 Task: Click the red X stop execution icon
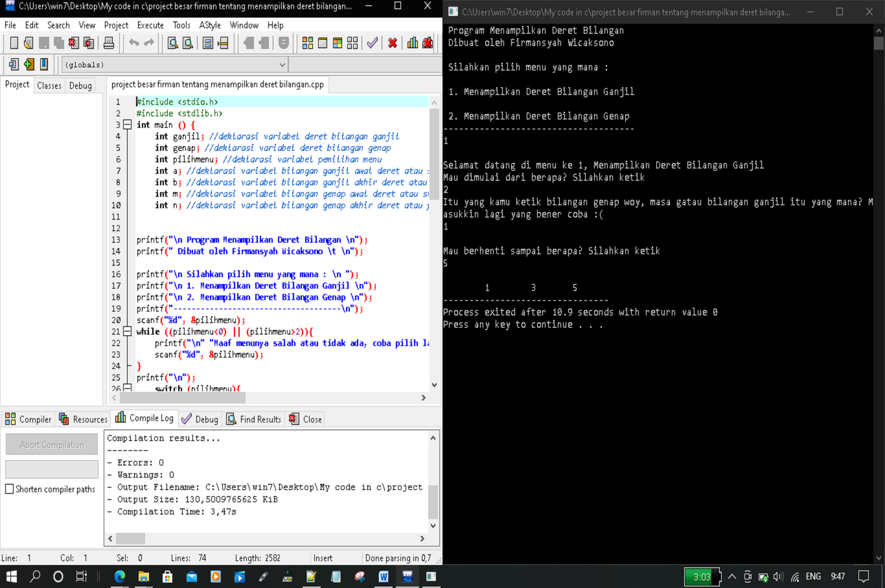coord(392,43)
